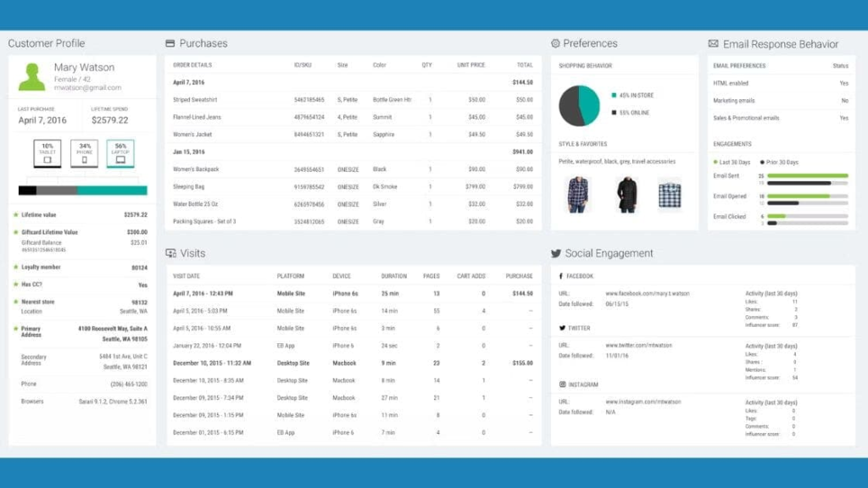Click the shopping behavior pie chart
Screen dimensions: 868x488
click(579, 106)
